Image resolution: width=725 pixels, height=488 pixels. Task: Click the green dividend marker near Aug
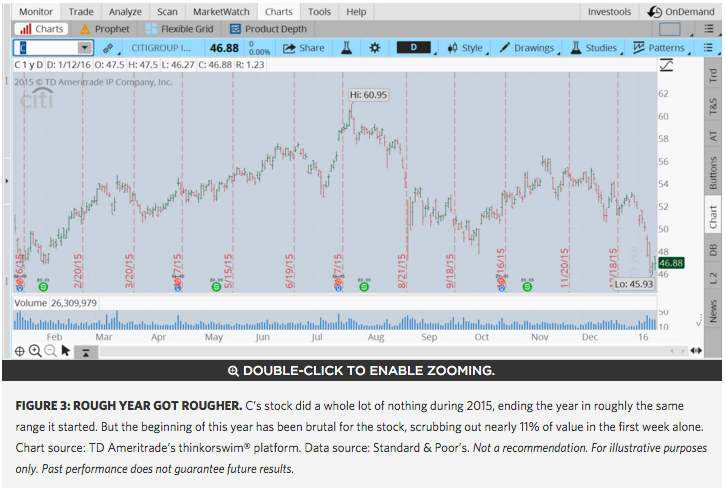click(x=364, y=287)
